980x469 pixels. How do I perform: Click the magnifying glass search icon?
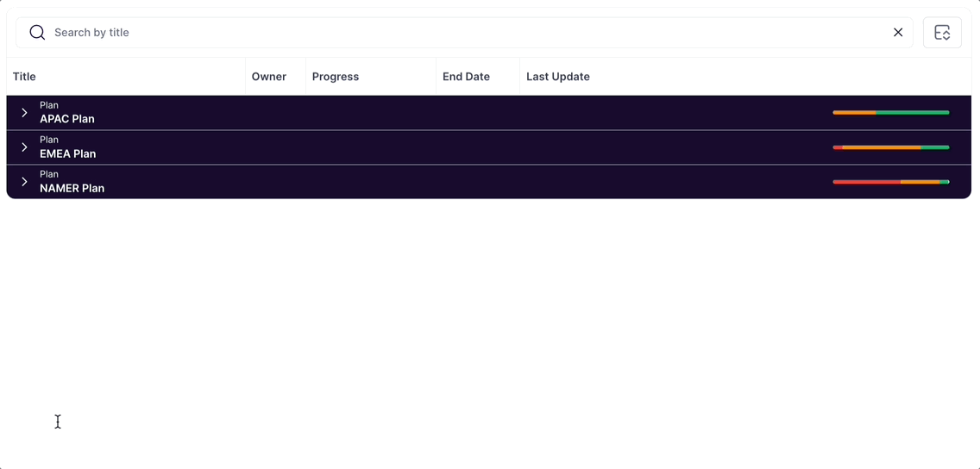click(37, 33)
